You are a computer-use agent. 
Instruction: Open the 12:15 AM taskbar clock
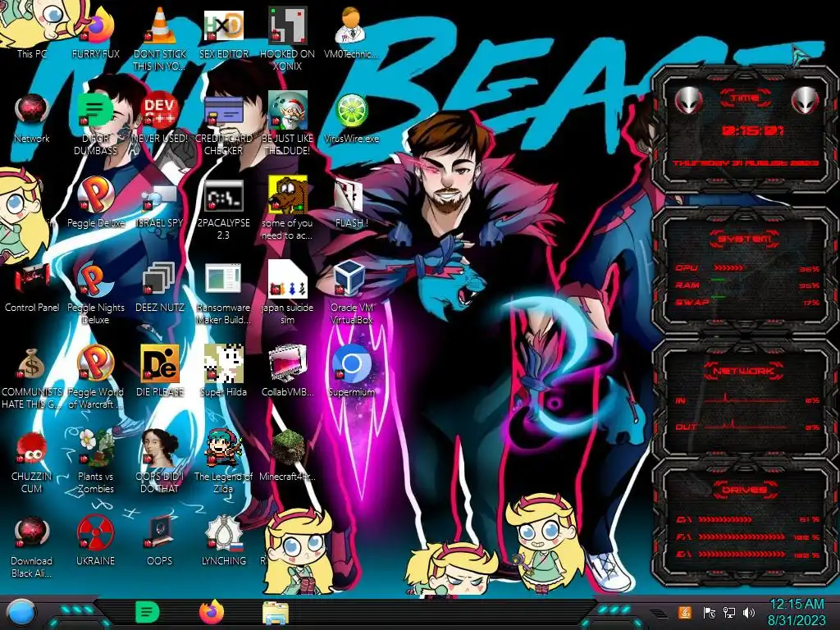[796, 612]
